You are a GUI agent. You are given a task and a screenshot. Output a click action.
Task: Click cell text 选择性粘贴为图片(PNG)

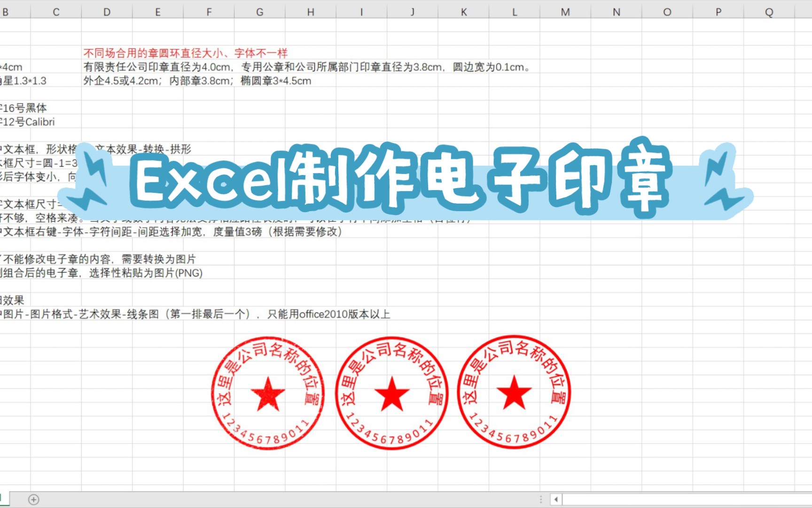(x=146, y=273)
